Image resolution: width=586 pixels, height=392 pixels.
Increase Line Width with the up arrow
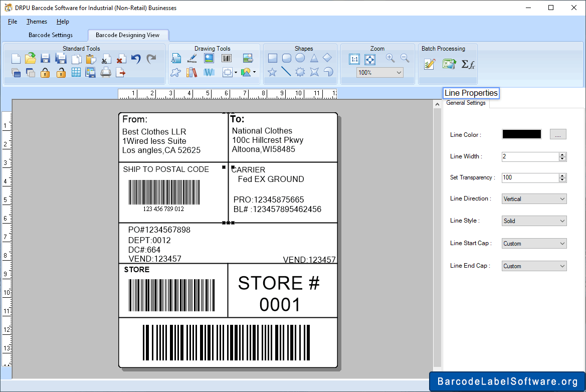click(x=562, y=154)
